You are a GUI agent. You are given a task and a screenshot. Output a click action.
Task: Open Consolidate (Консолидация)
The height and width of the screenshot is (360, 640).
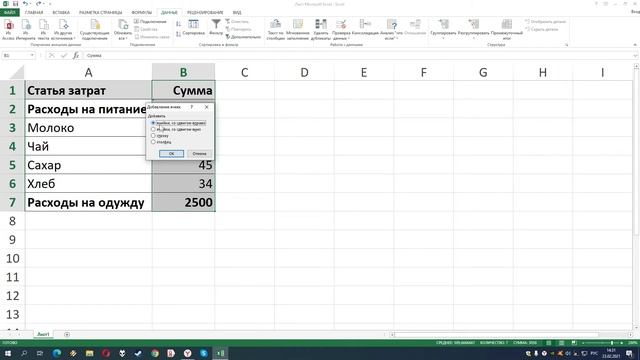[365, 27]
